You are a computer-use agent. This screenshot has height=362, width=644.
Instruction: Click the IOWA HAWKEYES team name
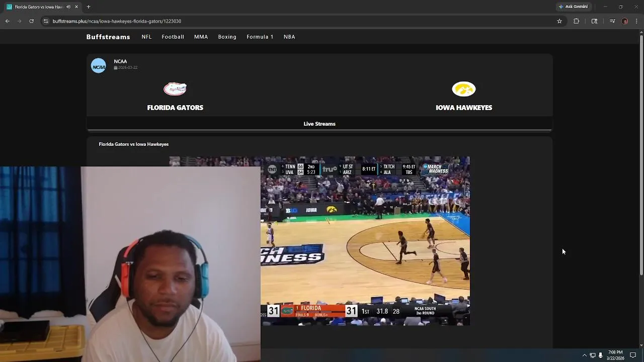(x=464, y=108)
